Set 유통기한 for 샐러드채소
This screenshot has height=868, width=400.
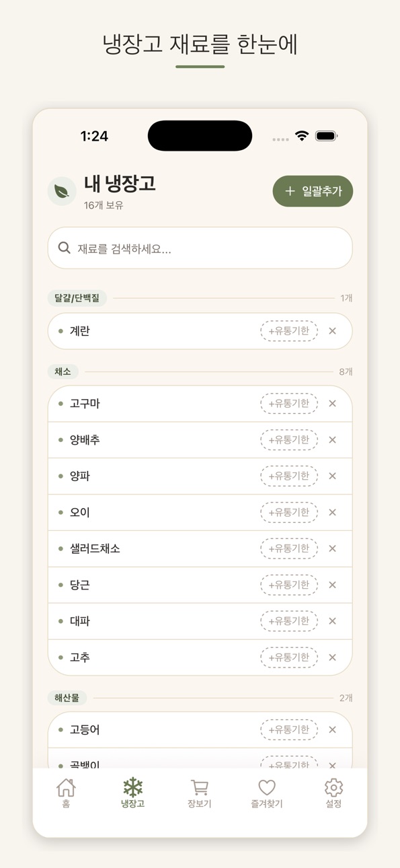point(289,549)
